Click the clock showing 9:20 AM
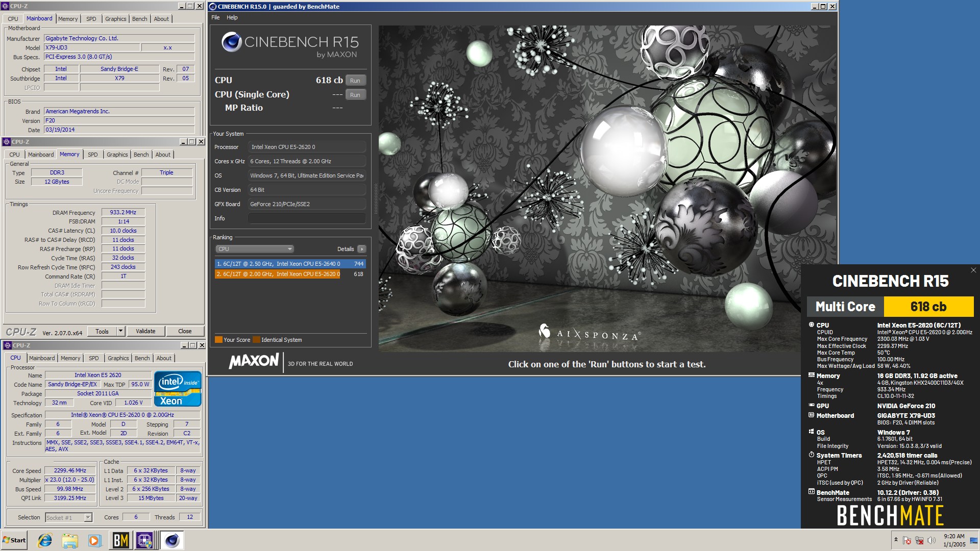980x551 pixels. [954, 536]
